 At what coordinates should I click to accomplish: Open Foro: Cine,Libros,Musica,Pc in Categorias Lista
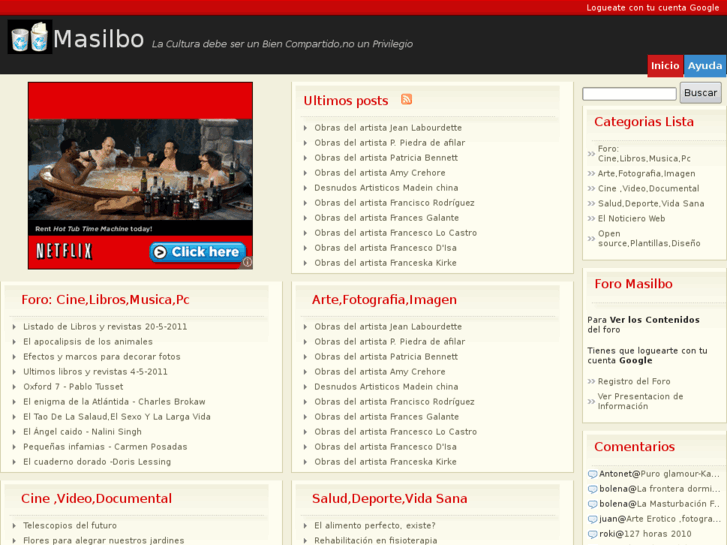click(644, 154)
